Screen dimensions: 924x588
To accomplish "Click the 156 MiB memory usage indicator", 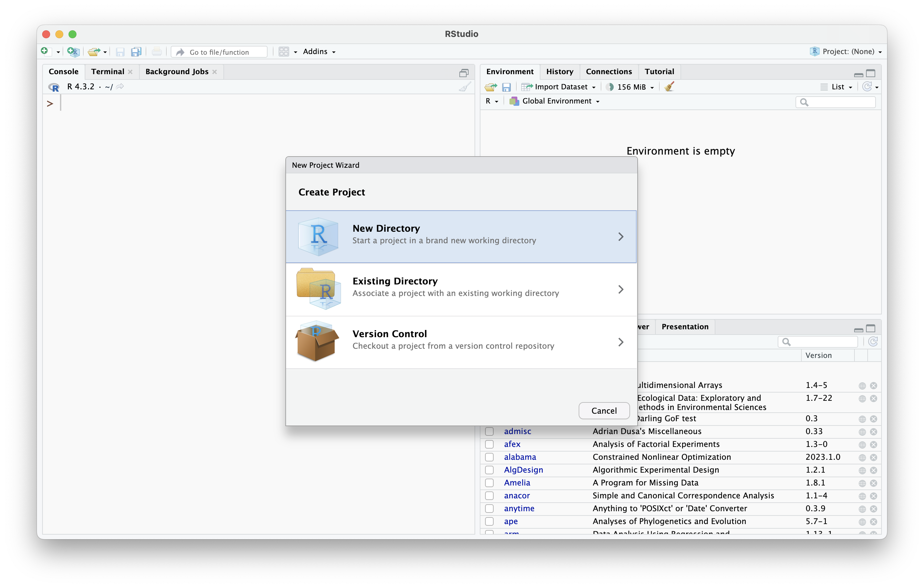I will tap(631, 87).
